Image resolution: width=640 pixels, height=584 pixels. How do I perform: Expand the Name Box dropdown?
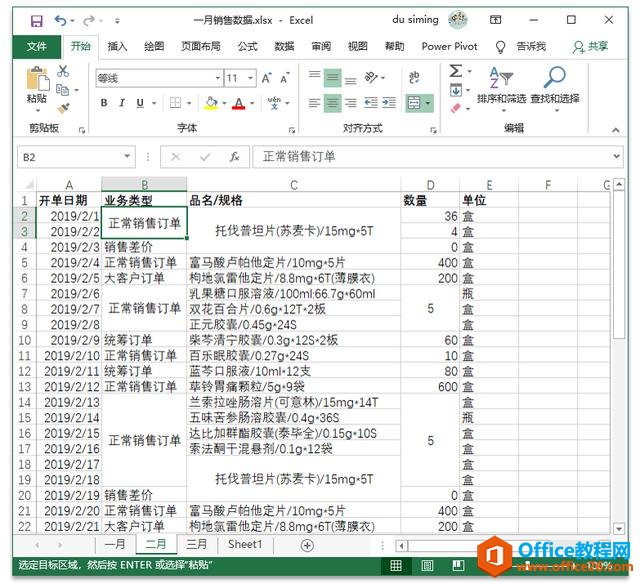127,156
